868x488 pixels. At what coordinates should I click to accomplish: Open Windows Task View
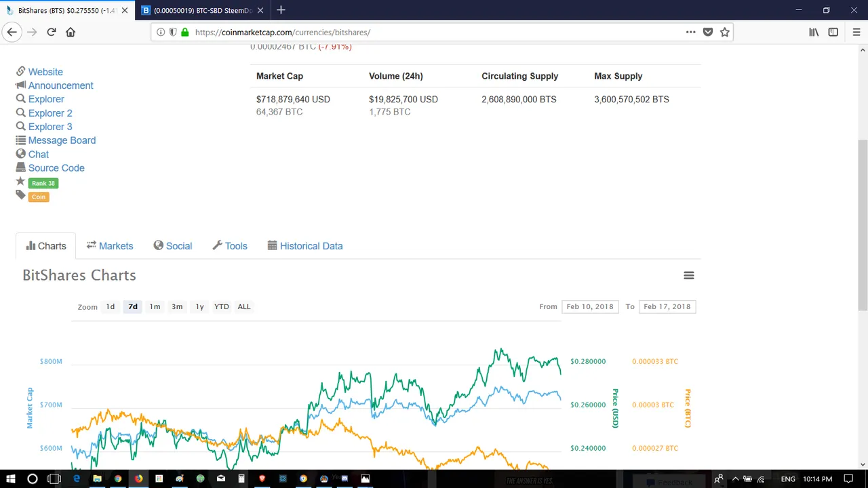pyautogui.click(x=54, y=479)
